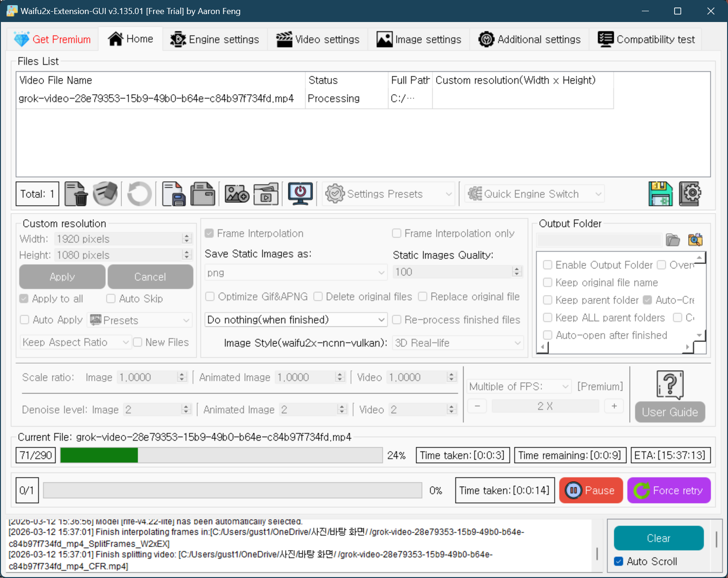Click the minus button beside 2 X
Viewport: 728px width, 578px height.
pyautogui.click(x=477, y=406)
